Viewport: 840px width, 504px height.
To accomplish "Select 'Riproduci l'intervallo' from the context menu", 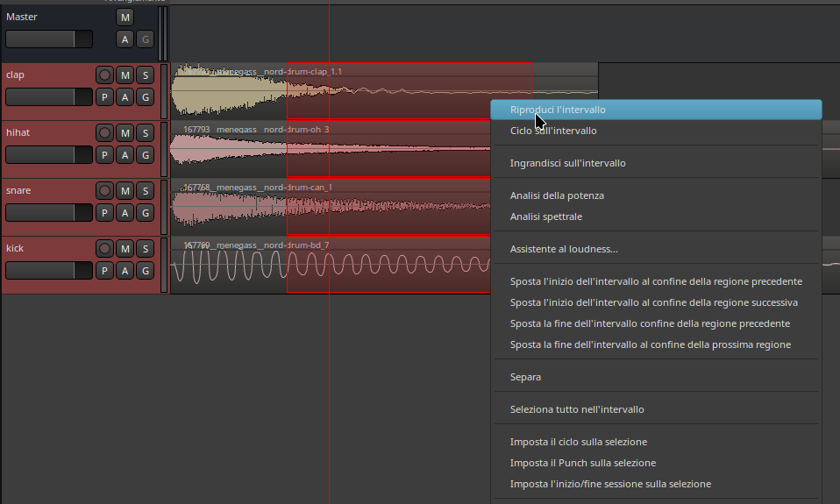I will (558, 110).
